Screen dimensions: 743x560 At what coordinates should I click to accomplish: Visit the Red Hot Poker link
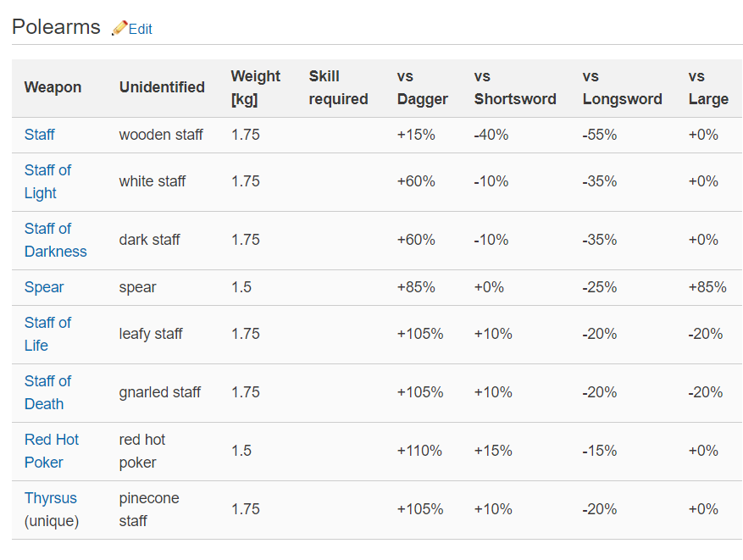coord(51,451)
